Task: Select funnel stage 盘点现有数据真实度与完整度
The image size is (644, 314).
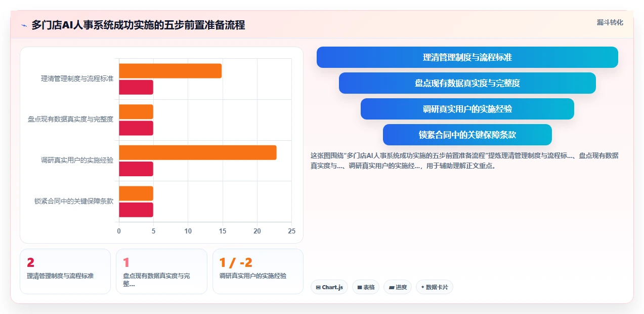Action: [x=467, y=83]
